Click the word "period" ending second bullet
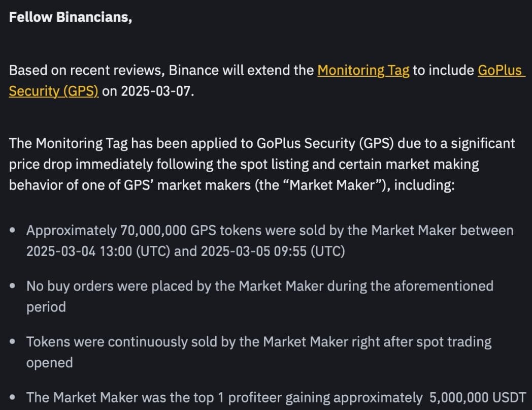532x410 pixels. [46, 307]
